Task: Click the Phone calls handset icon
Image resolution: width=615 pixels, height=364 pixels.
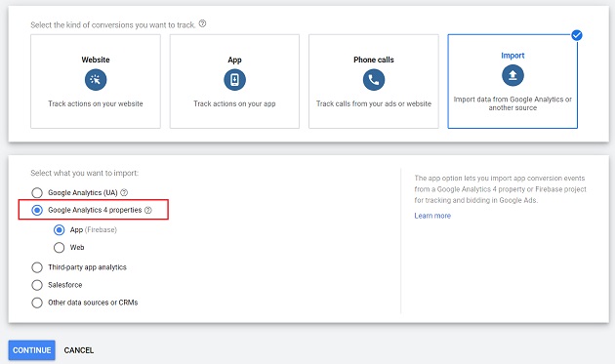Action: 374,80
